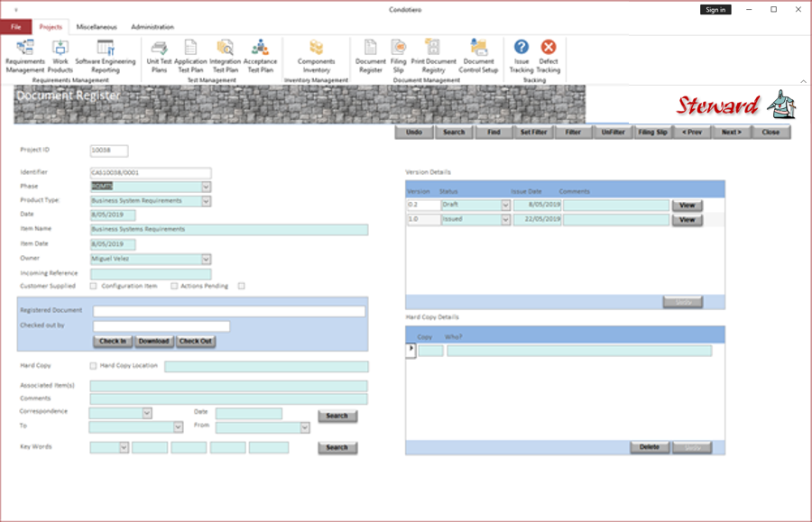Open Requirements Management from the ribbon

coord(25,56)
